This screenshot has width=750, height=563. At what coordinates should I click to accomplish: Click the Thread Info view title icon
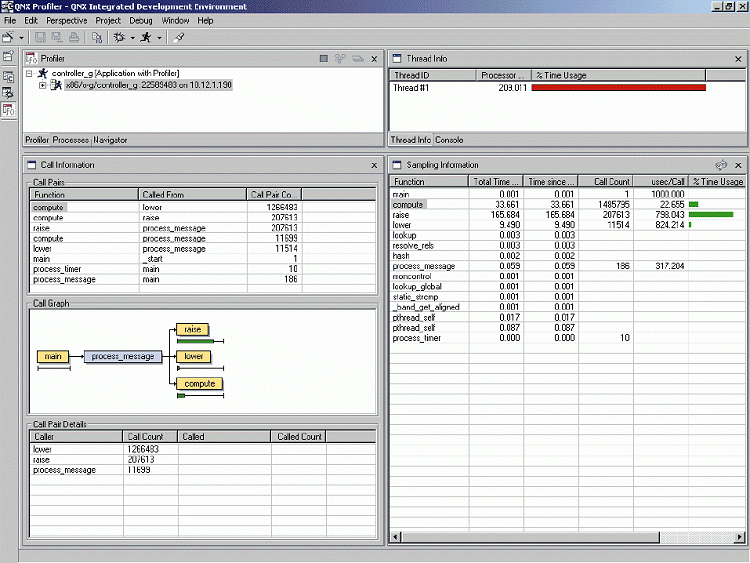coord(397,58)
